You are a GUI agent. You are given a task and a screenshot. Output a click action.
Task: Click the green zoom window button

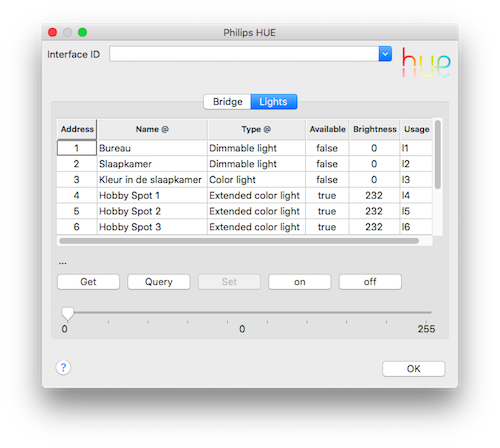[82, 32]
